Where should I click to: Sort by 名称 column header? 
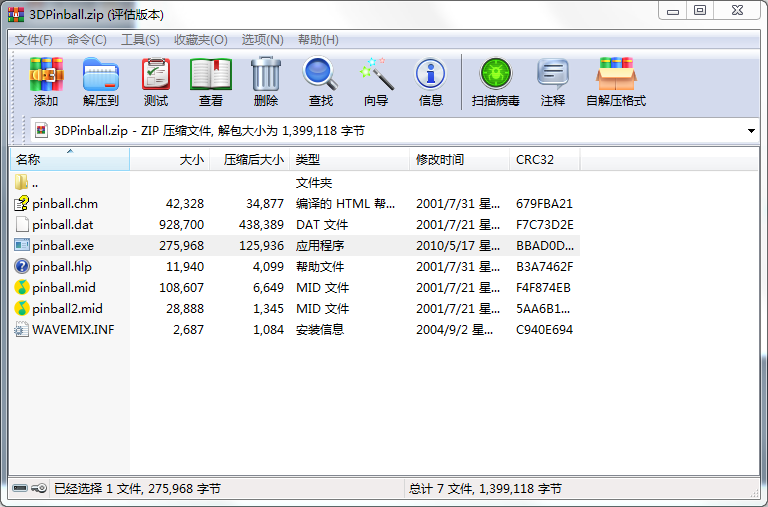[70, 159]
